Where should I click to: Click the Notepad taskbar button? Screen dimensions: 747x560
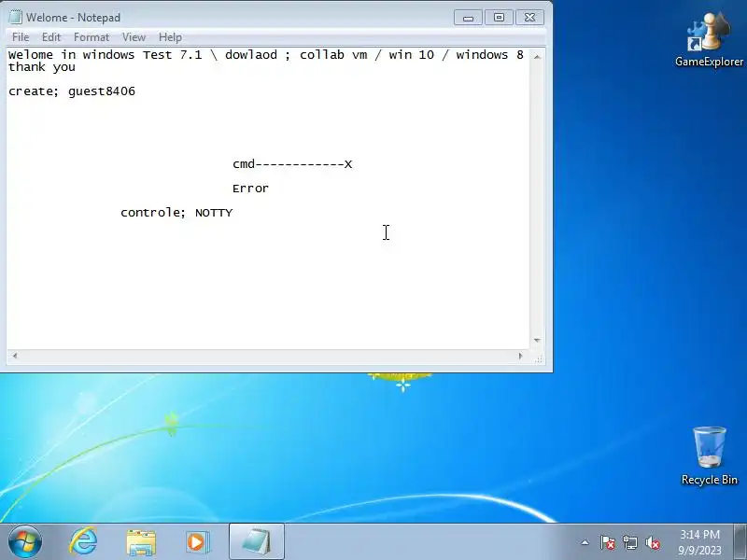tap(257, 542)
